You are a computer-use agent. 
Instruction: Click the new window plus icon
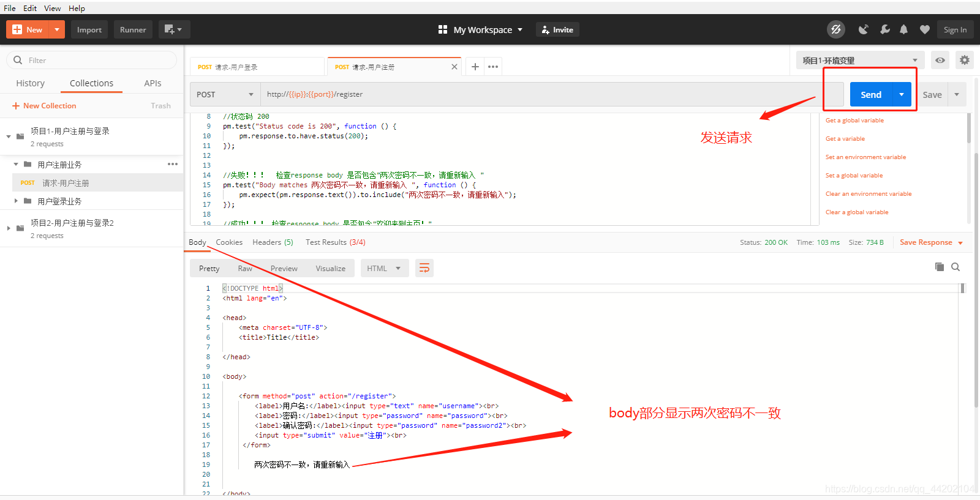(174, 29)
